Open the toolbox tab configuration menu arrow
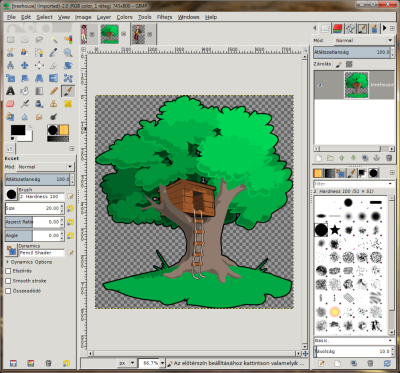The height and width of the screenshot is (373, 400). click(72, 149)
